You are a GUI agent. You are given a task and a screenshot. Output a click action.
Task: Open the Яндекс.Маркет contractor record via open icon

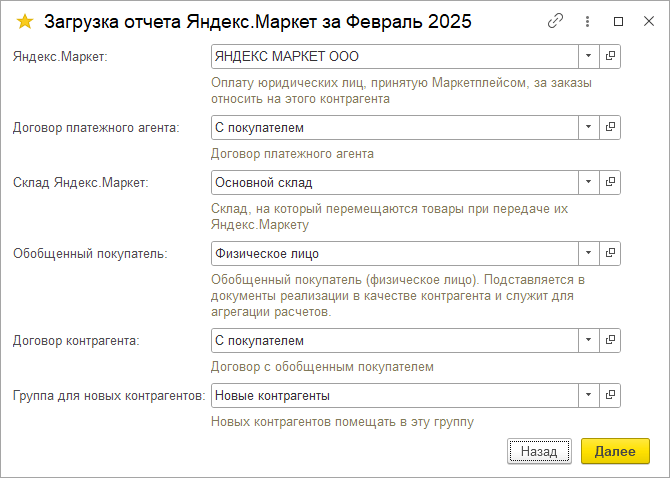pyautogui.click(x=611, y=57)
